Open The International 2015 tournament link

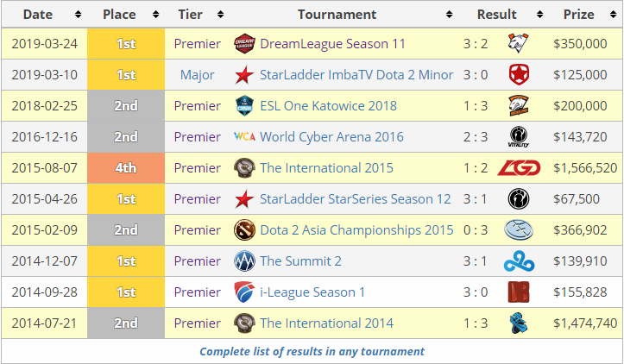(x=327, y=168)
